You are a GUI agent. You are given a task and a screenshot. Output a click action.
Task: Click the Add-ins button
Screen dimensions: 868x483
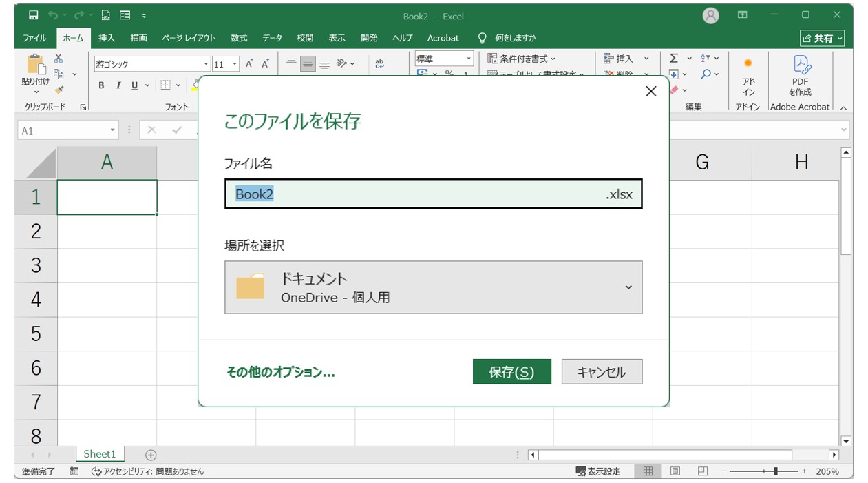click(748, 76)
